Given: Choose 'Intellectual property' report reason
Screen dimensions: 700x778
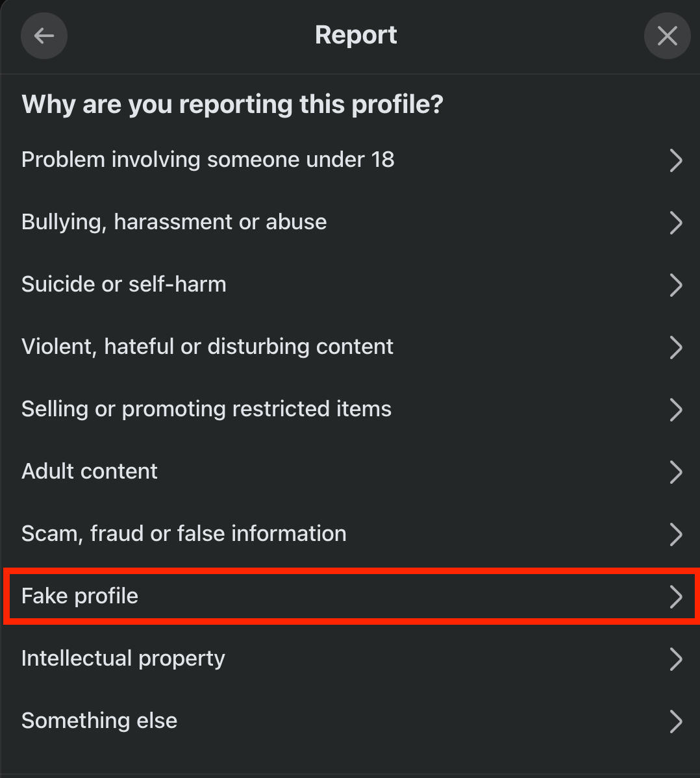Looking at the screenshot, I should click(123, 659).
